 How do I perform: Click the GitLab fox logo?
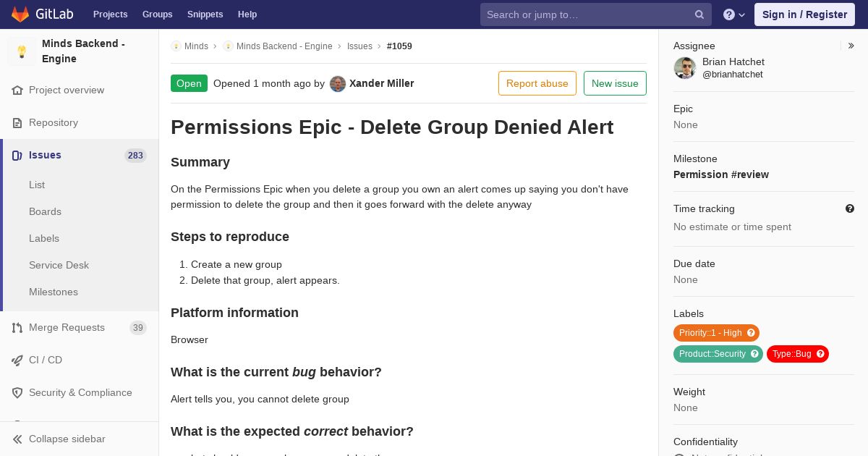coord(20,14)
